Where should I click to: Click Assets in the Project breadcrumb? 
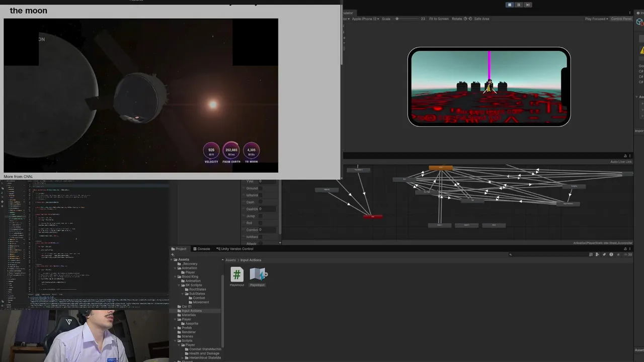(x=230, y=260)
